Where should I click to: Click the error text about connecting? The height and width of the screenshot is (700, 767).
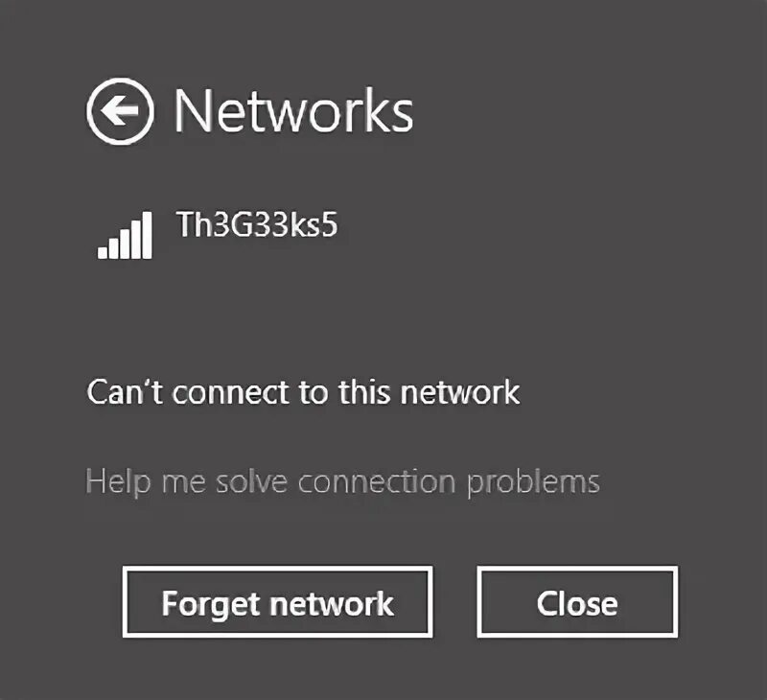303,392
